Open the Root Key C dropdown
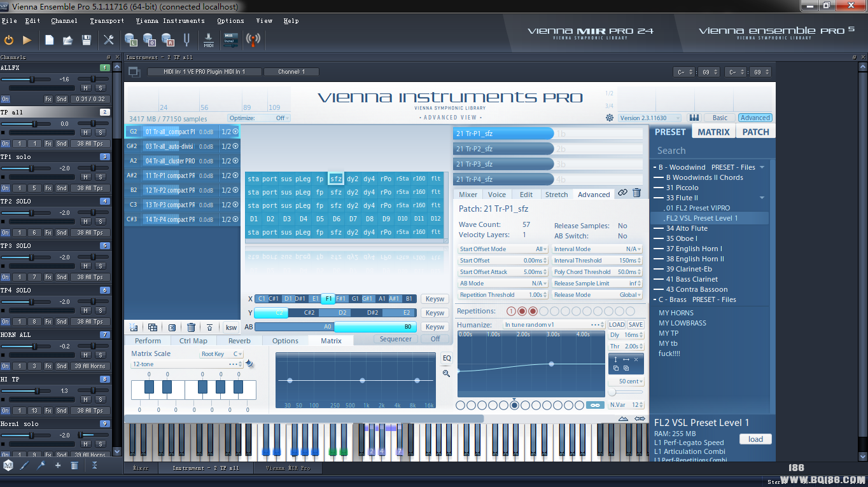Screen dimensions: 868x487 point(221,354)
